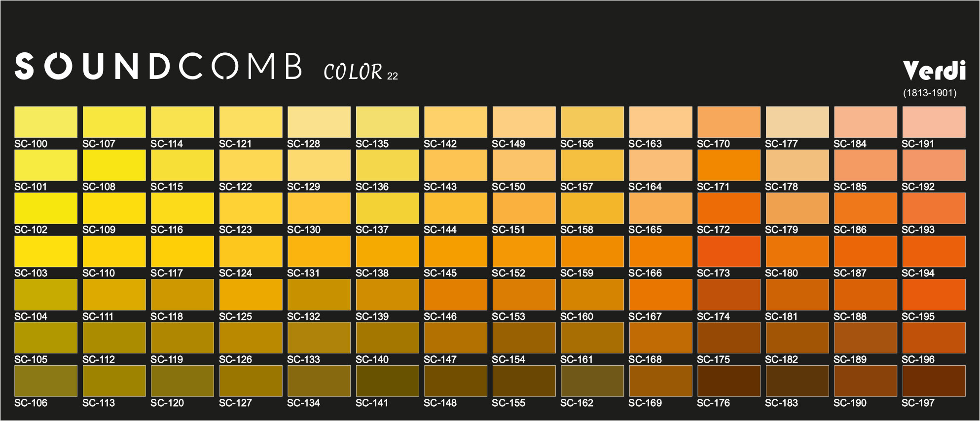Screen dimensions: 980x421
Task: Click the SC-195 bright orange-red swatch
Action: [x=934, y=295]
